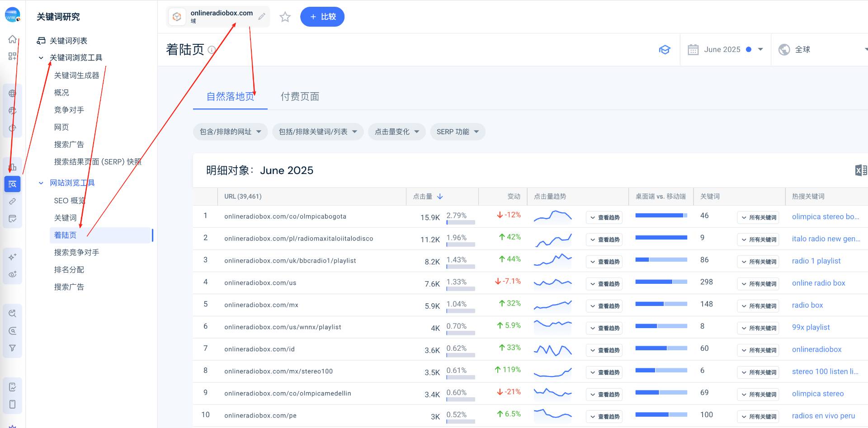Open the 包括/排除关键词/列表 filter dropdown

coord(318,132)
